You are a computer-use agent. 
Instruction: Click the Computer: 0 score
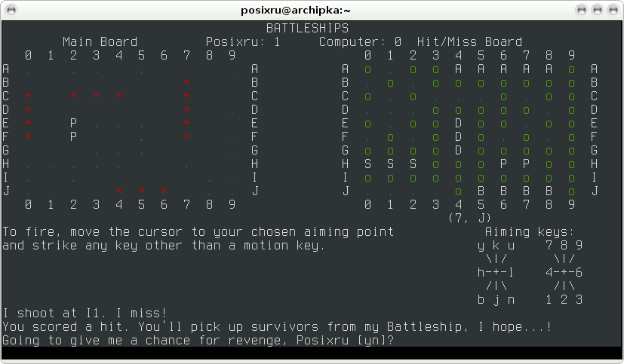coord(360,41)
